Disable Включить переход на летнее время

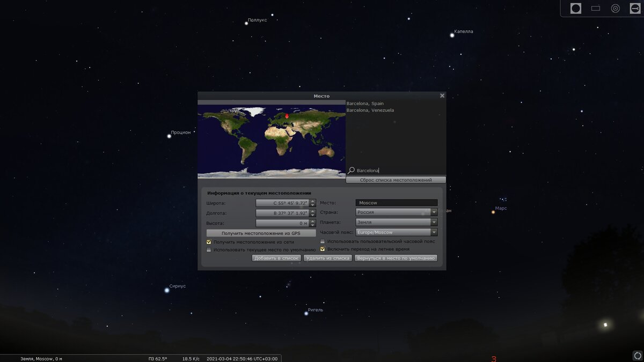(323, 249)
